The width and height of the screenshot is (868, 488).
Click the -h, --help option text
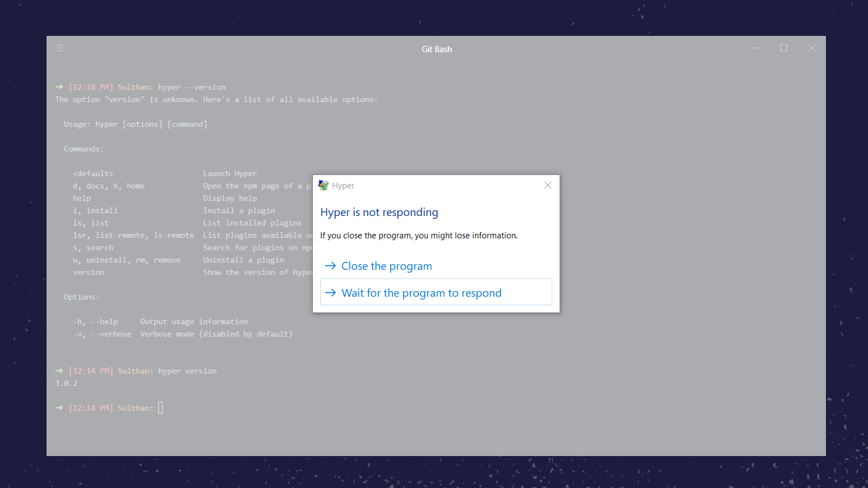(95, 321)
